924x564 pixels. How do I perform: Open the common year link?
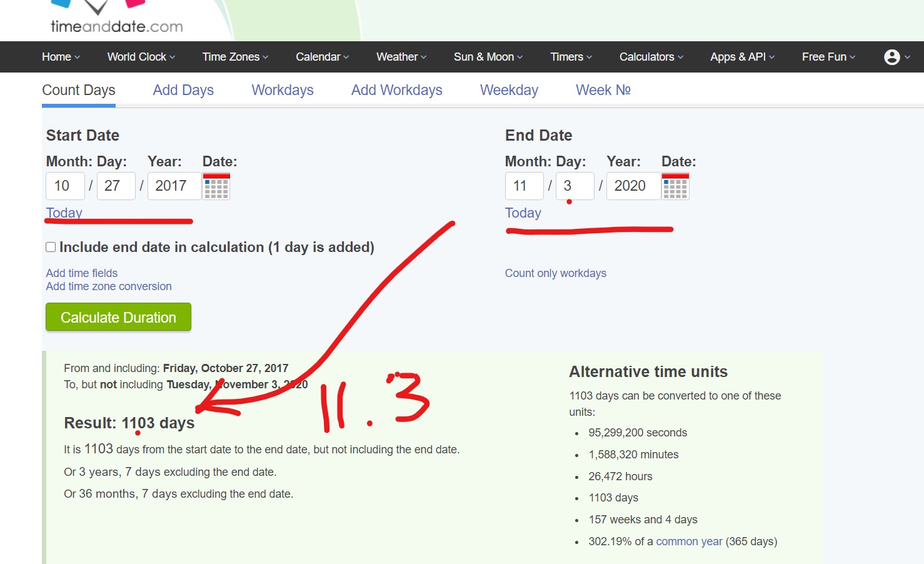[689, 541]
